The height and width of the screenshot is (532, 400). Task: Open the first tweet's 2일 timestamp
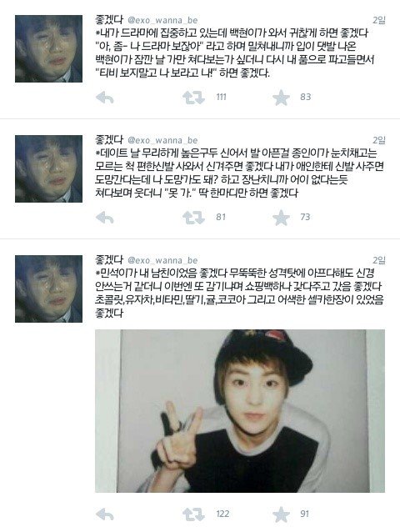[379, 20]
